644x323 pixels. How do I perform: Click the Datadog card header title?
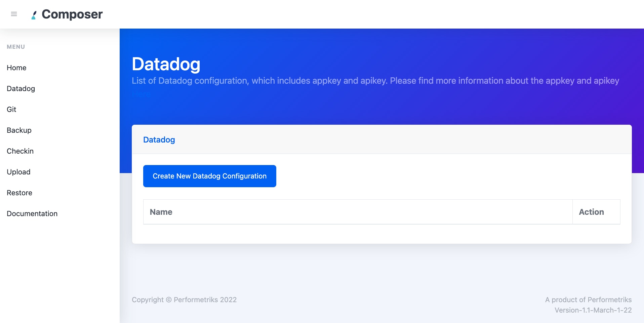(159, 140)
